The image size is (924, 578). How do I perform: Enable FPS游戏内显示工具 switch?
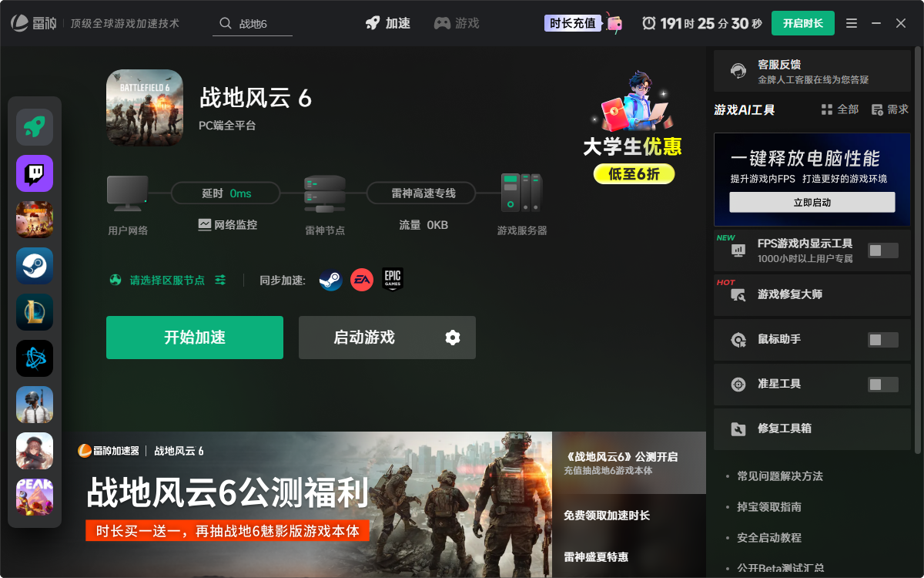883,250
